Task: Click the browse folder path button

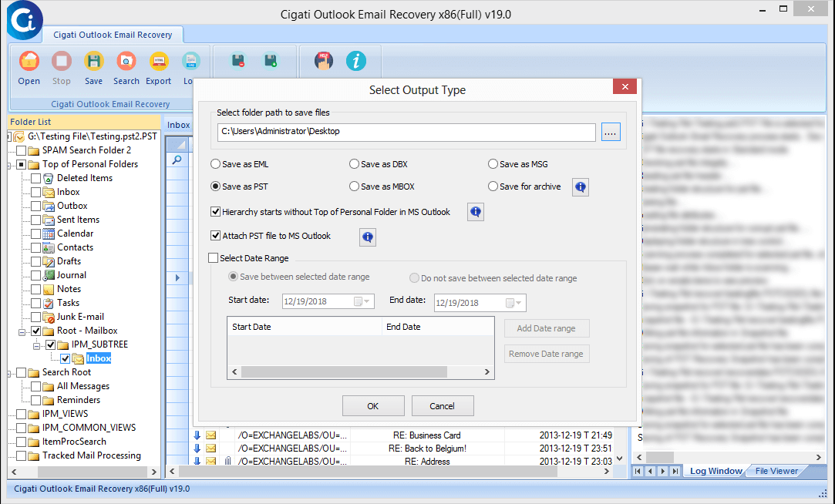Action: click(611, 132)
